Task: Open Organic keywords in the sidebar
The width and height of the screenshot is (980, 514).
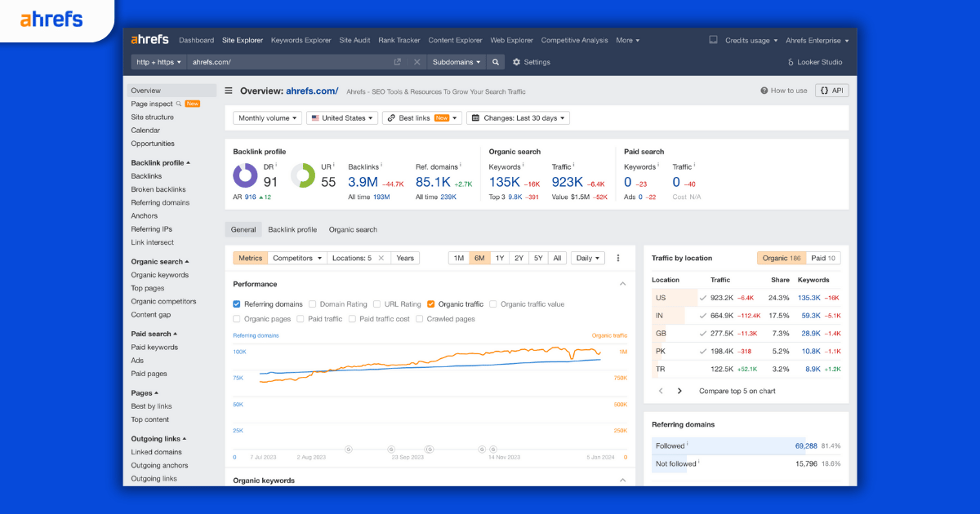Action: 160,275
